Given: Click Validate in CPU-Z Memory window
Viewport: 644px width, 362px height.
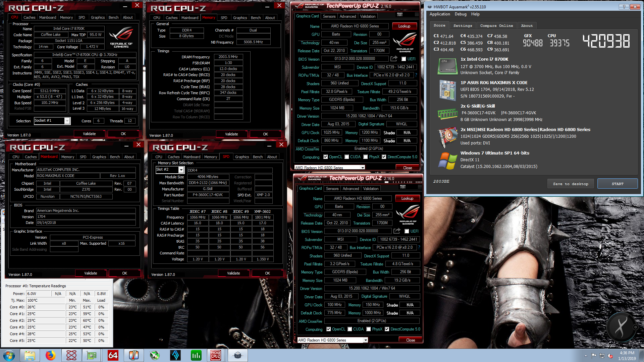Looking at the screenshot, I should coord(231,134).
